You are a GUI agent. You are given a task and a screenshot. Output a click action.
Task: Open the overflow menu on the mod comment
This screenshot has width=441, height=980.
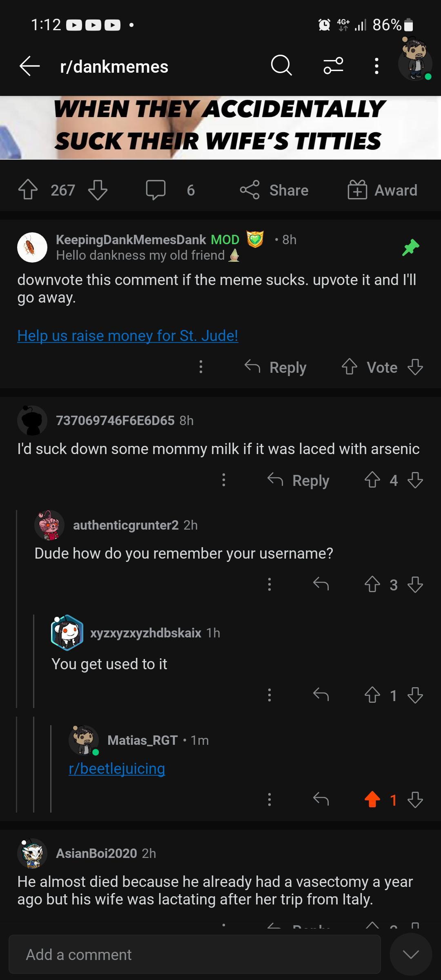pyautogui.click(x=200, y=367)
